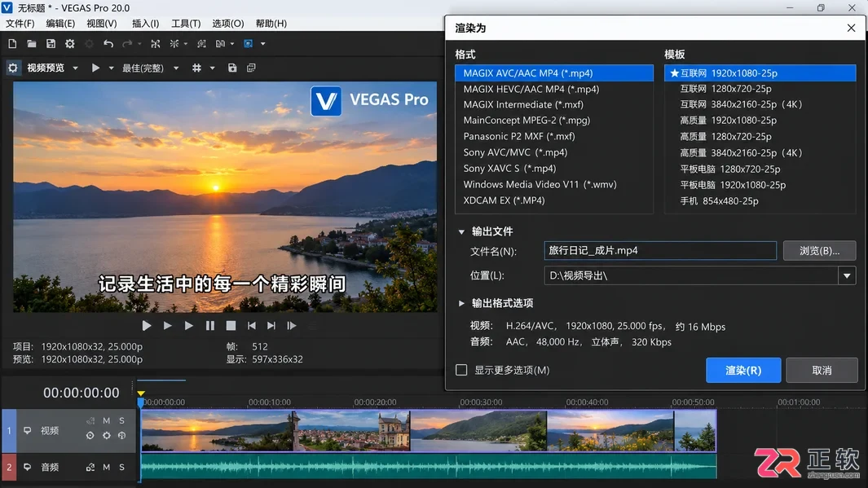Screen dimensions: 868x488
Task: Save the project using the main toolbar floppy icon
Action: tap(51, 44)
